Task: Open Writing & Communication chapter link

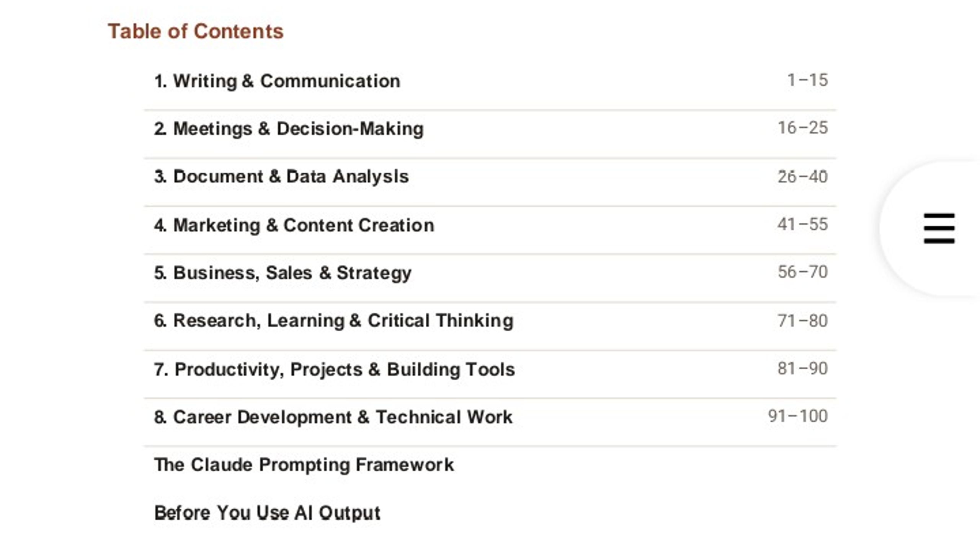Action: click(x=277, y=81)
